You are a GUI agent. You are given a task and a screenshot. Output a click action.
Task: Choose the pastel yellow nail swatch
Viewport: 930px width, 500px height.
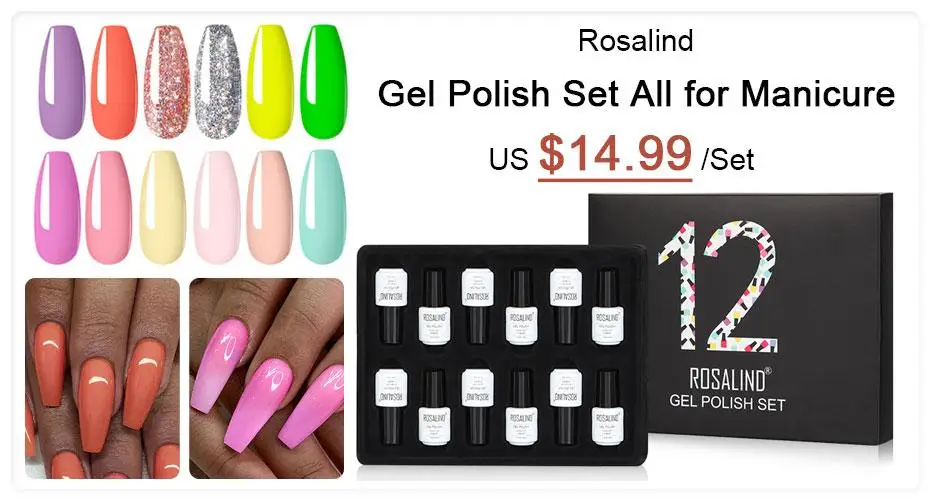pyautogui.click(x=163, y=207)
